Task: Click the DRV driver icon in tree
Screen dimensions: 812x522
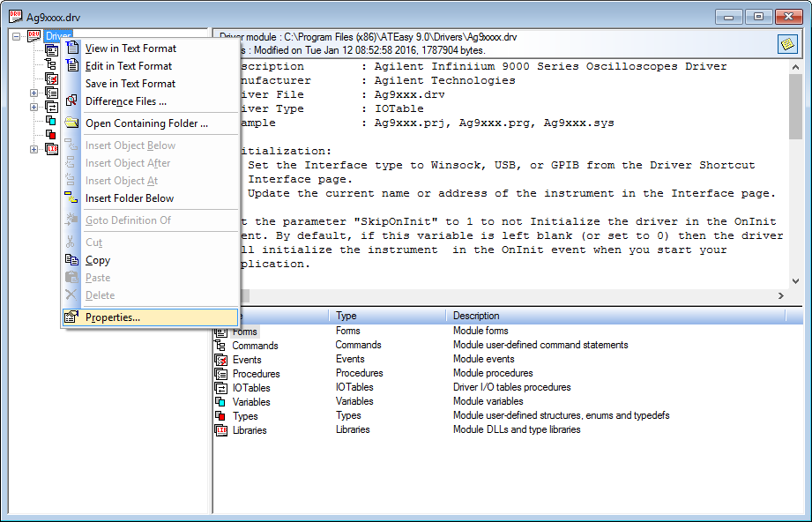Action: coord(34,36)
